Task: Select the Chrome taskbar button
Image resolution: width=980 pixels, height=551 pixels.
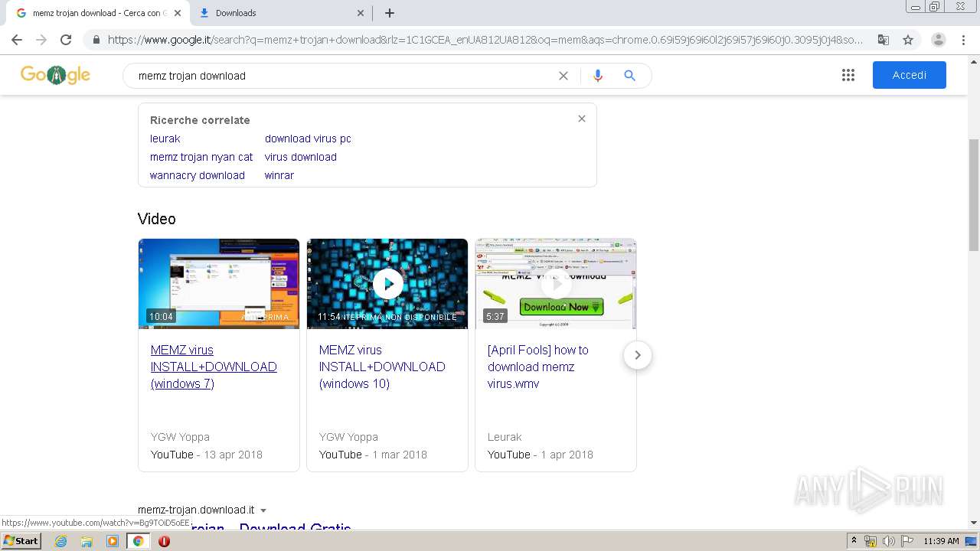Action: coord(138,541)
